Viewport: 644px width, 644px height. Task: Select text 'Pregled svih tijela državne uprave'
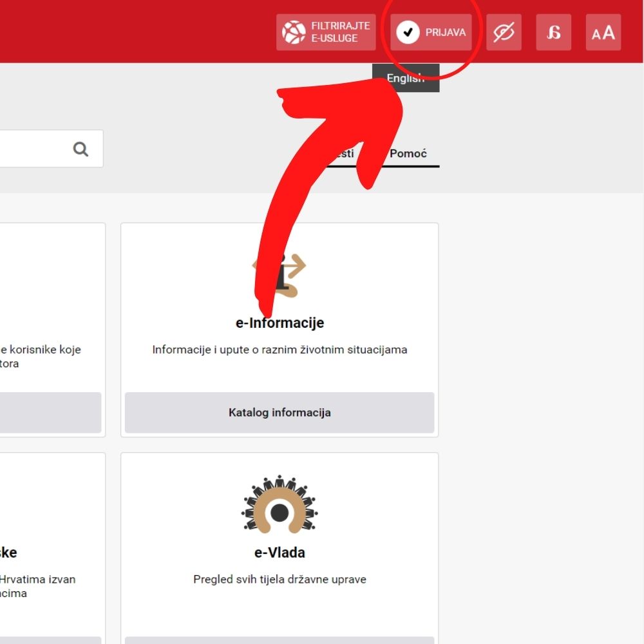279,580
